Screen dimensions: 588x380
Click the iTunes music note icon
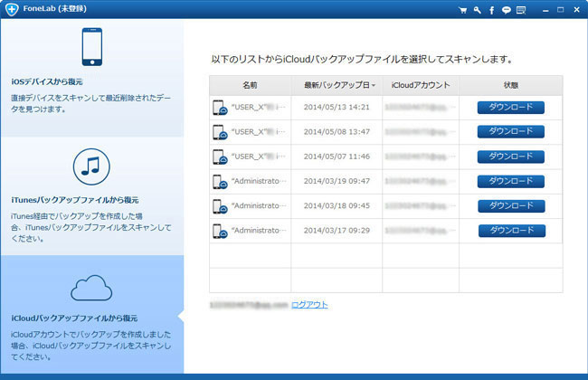click(90, 167)
